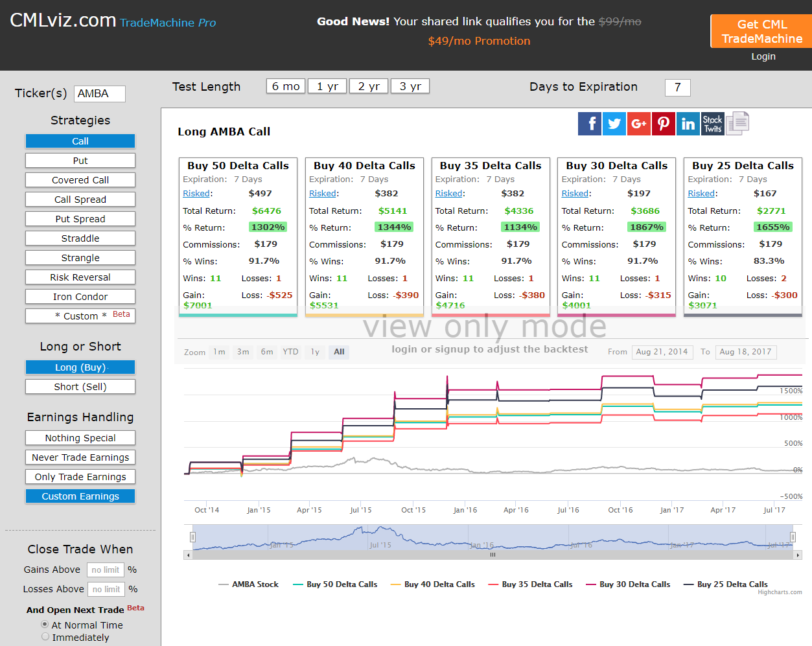
Task: Open Risked link in Buy 40 Delta card
Action: [323, 194]
